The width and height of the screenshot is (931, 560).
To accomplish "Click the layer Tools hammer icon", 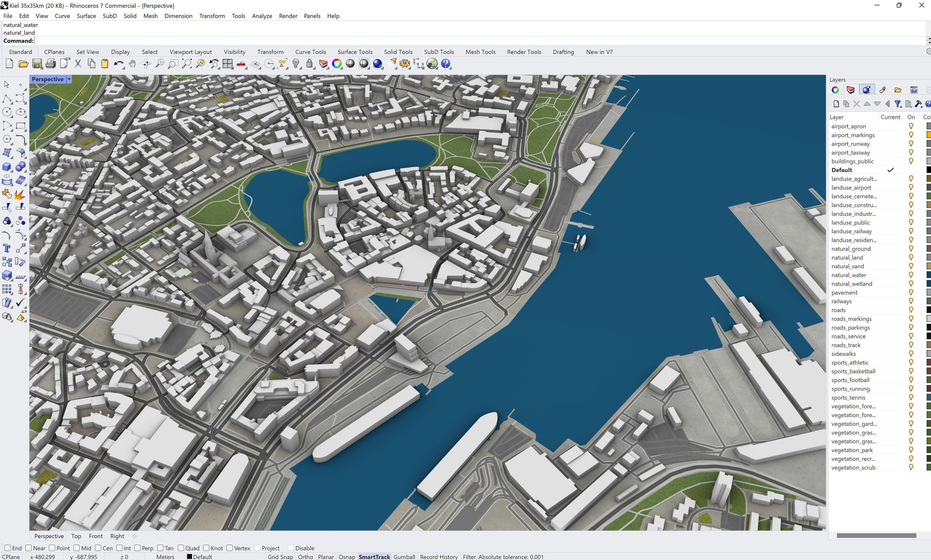I will [918, 104].
